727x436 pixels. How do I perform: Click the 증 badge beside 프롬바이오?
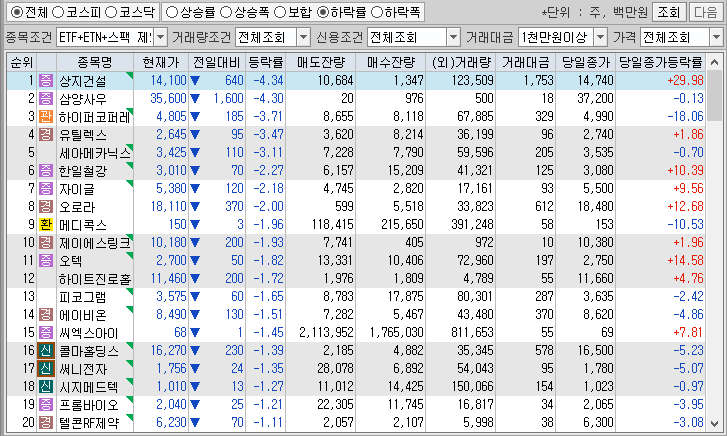coord(46,404)
